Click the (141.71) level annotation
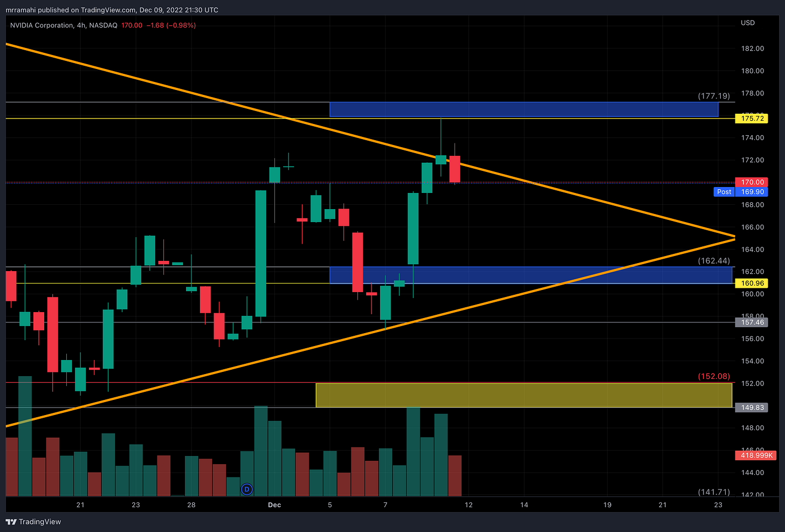 [714, 492]
